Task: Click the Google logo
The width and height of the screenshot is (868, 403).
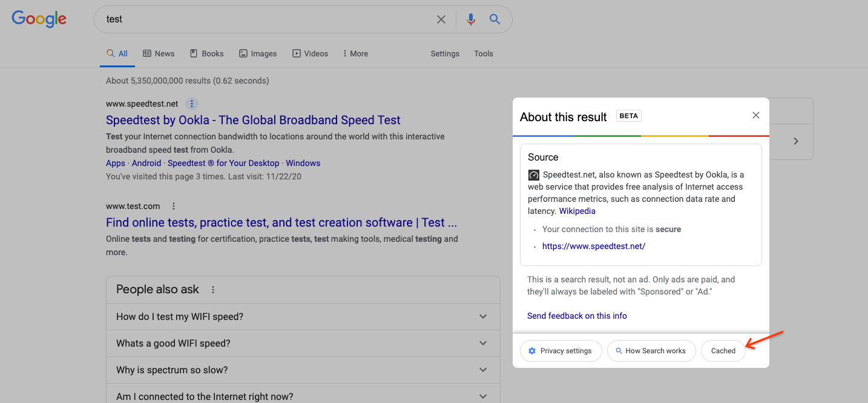Action: tap(39, 19)
